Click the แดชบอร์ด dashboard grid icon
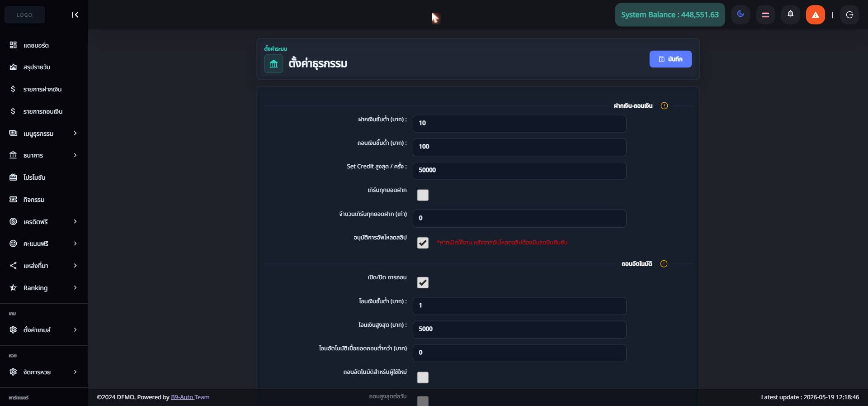 [x=13, y=45]
